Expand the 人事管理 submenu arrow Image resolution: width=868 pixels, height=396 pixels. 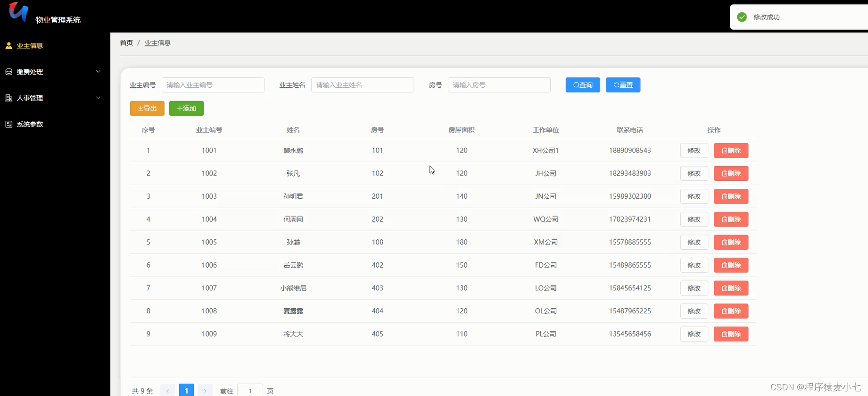pyautogui.click(x=98, y=98)
